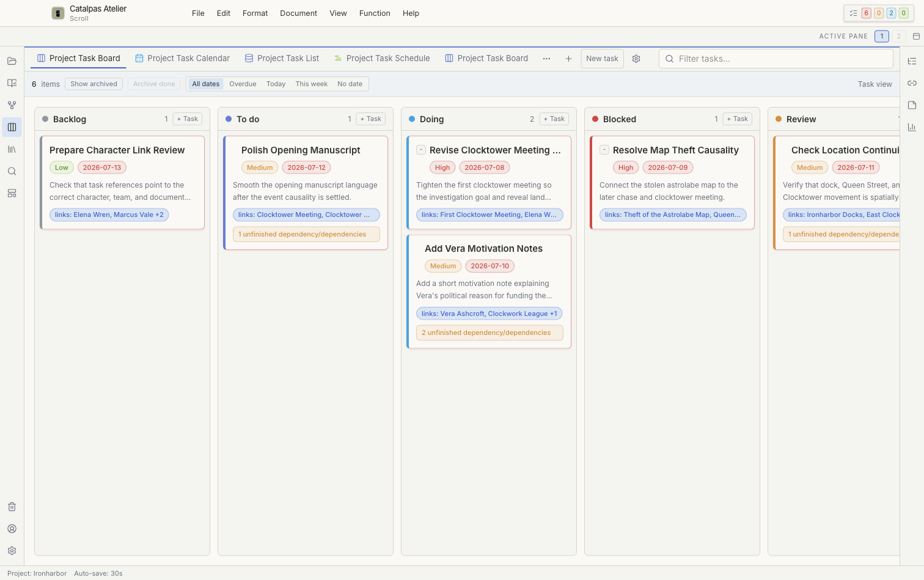The width and height of the screenshot is (924, 580).
Task: Click the green 0 counter badge
Action: coord(903,13)
